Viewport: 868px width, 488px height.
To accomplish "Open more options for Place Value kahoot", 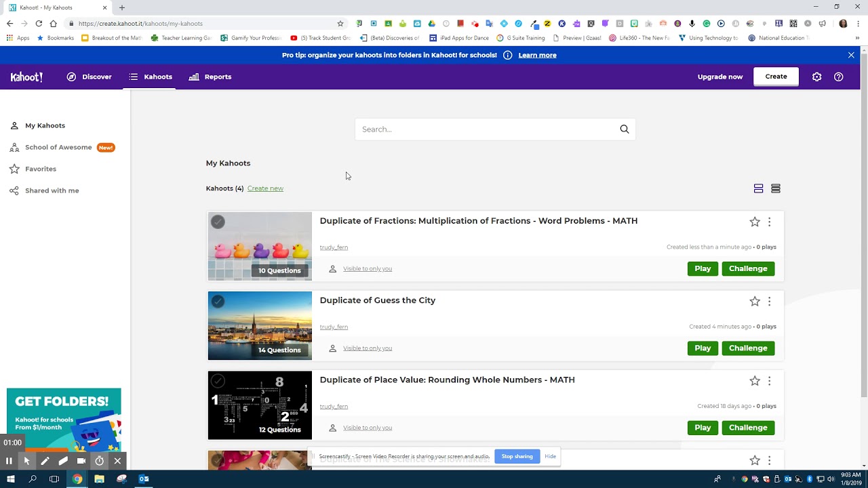I will point(769,381).
